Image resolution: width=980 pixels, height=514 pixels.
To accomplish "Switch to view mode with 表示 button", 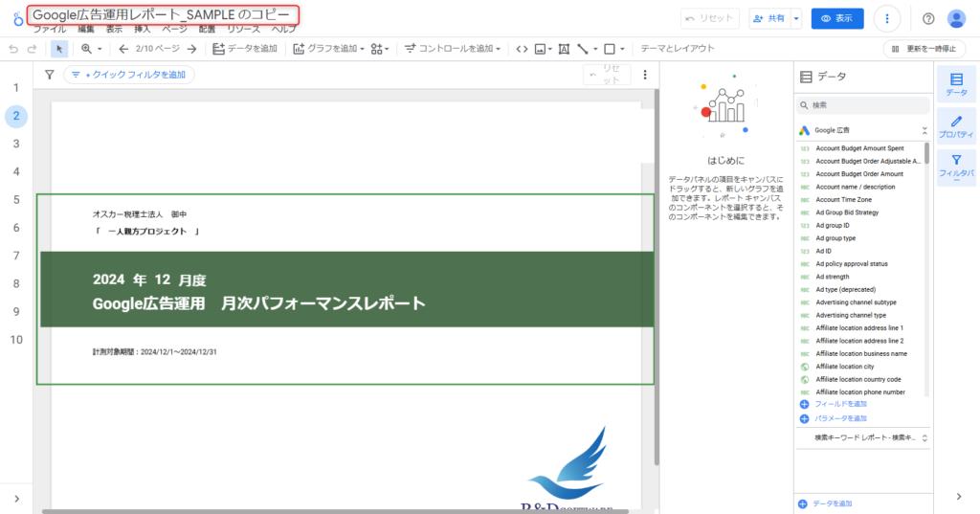I will coord(836,18).
